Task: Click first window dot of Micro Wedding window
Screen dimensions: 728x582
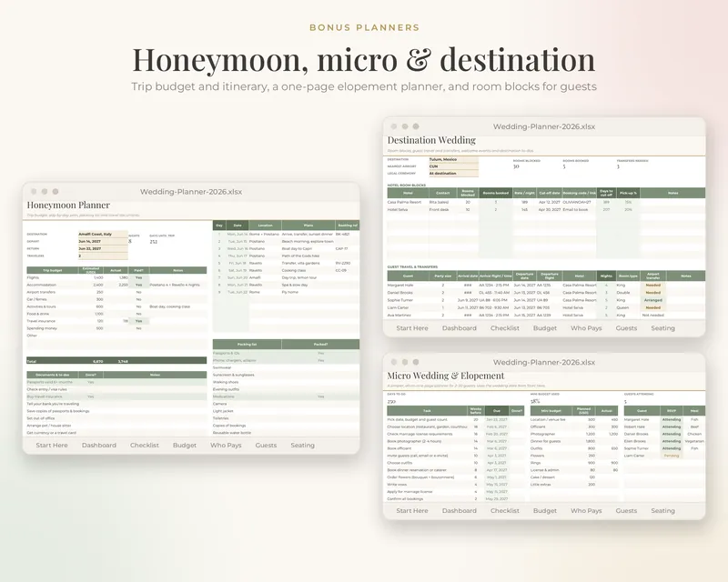Action: pyautogui.click(x=394, y=362)
